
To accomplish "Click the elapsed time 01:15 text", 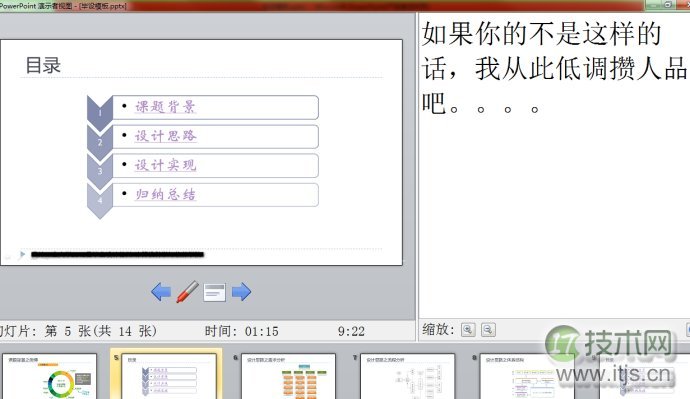I will [261, 331].
